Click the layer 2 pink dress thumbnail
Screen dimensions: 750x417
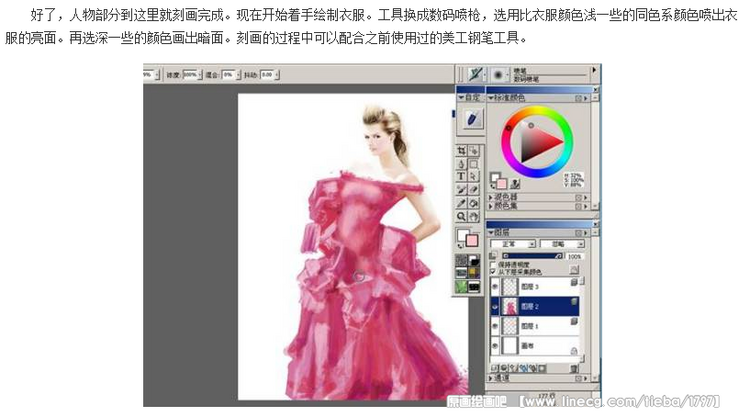510,306
